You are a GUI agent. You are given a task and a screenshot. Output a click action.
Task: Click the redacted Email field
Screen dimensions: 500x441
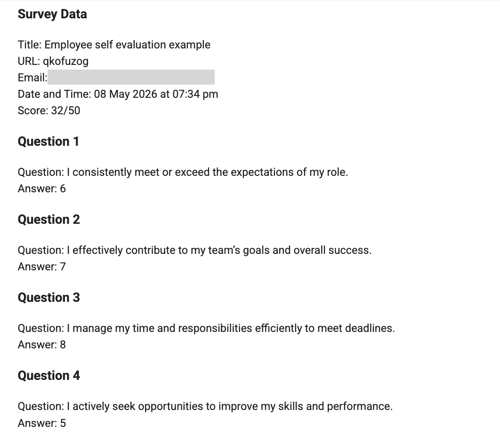tap(131, 77)
